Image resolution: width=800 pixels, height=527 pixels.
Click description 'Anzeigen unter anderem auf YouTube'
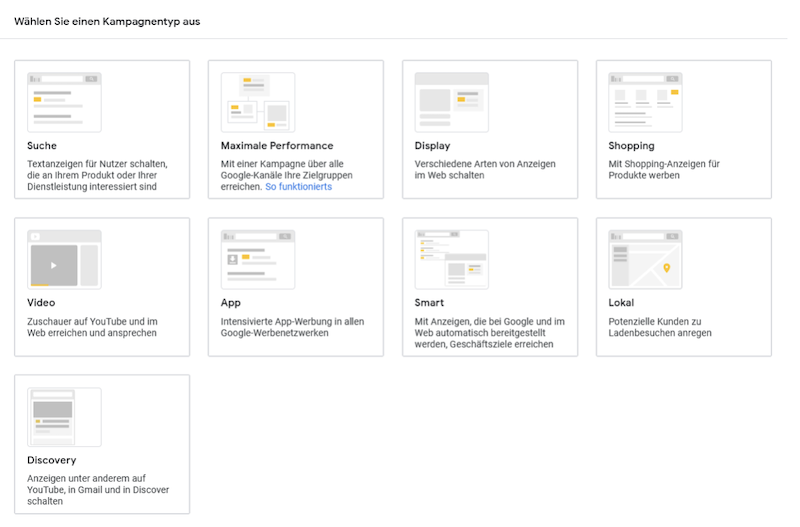click(98, 490)
